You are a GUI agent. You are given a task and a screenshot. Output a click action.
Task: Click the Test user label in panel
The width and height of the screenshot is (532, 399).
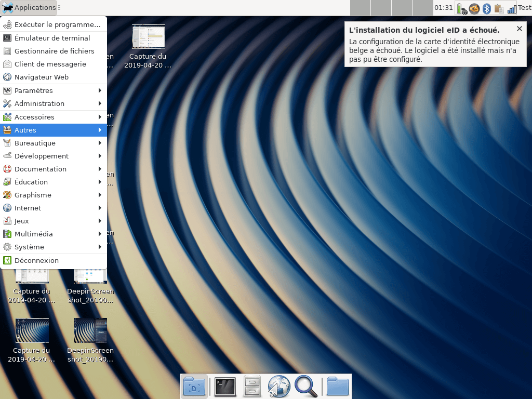[x=525, y=7]
